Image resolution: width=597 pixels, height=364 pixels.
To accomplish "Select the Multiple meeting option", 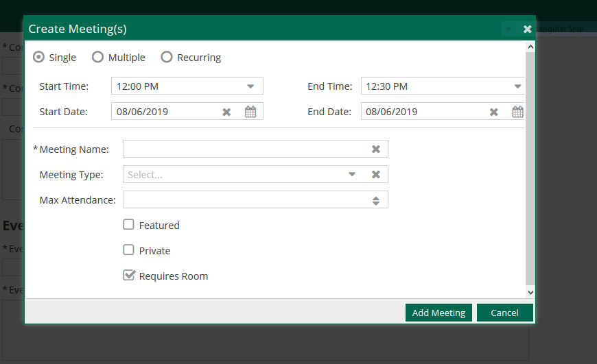I will 98,58.
